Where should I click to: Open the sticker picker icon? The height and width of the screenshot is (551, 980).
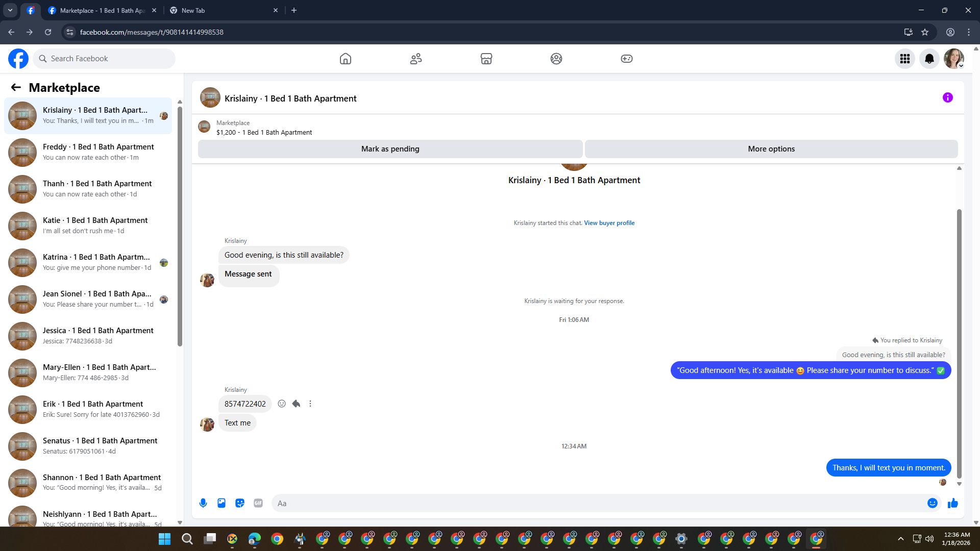point(240,503)
